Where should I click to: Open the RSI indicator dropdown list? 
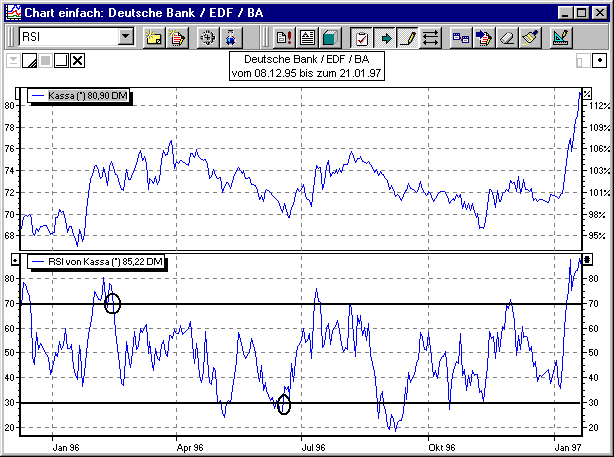[125, 38]
